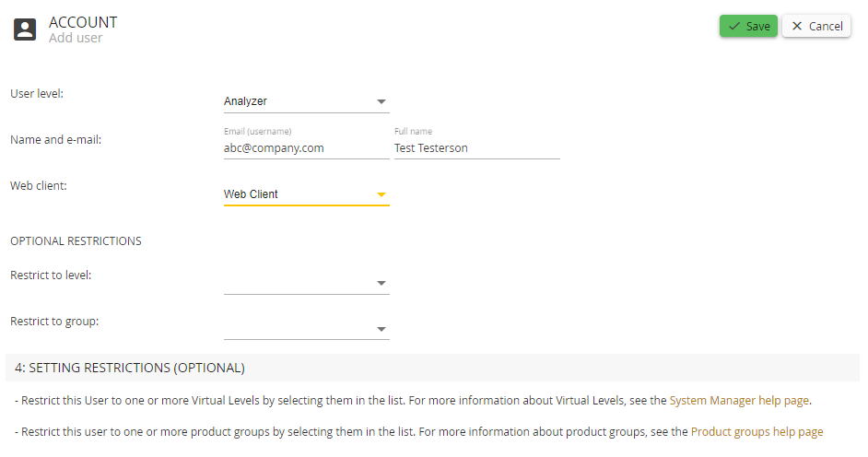868x457 pixels.
Task: Expand the yellow Web client dropdown arrow
Action: pos(381,194)
